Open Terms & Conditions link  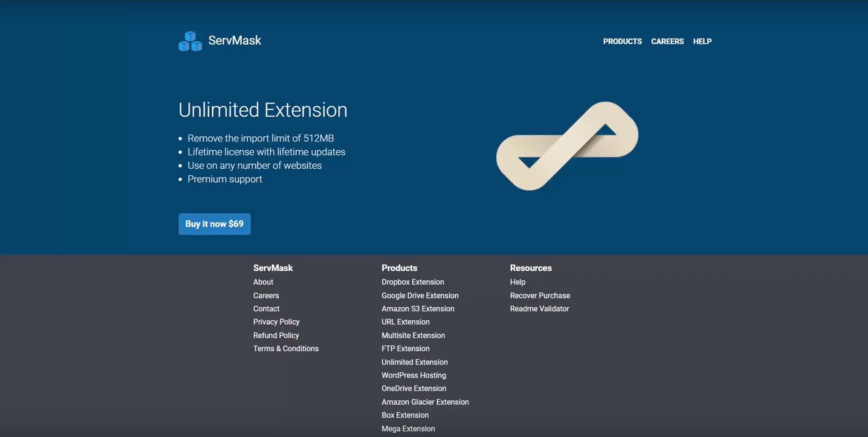click(x=286, y=348)
